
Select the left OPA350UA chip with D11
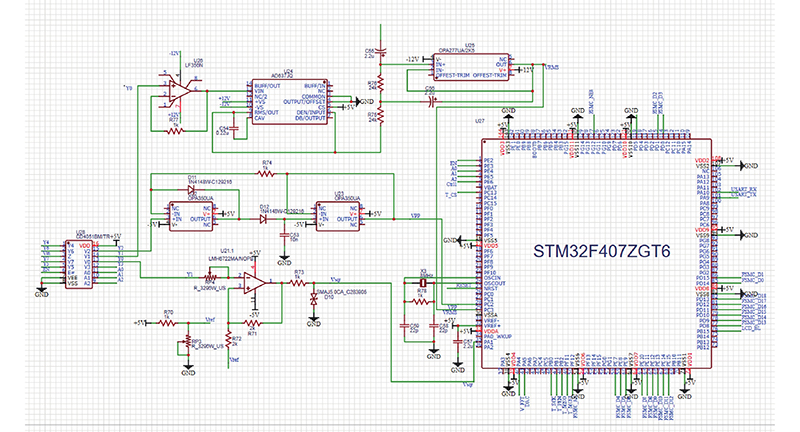click(x=191, y=216)
